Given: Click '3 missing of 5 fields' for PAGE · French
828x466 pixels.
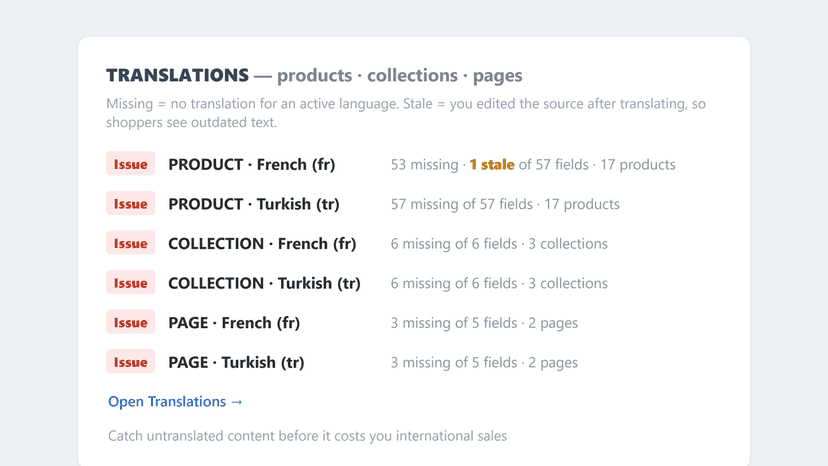Looking at the screenshot, I should 454,323.
